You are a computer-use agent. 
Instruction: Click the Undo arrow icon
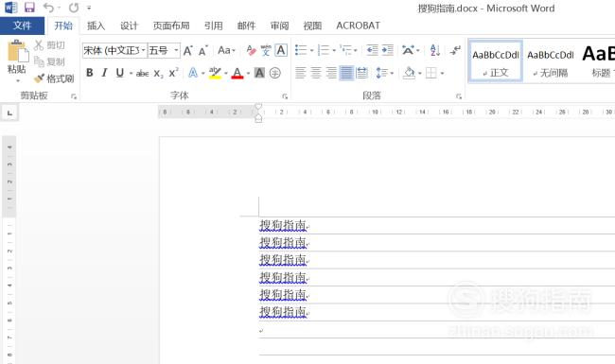48,8
